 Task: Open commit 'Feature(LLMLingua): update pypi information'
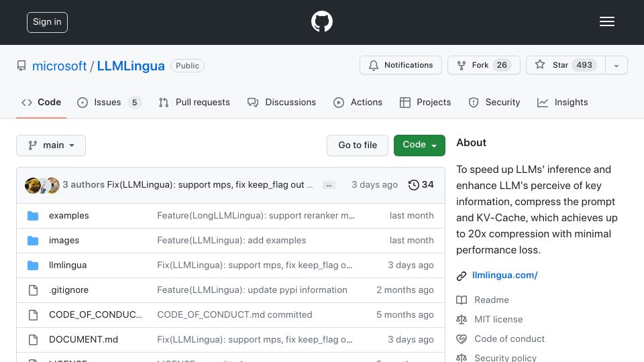click(x=252, y=290)
